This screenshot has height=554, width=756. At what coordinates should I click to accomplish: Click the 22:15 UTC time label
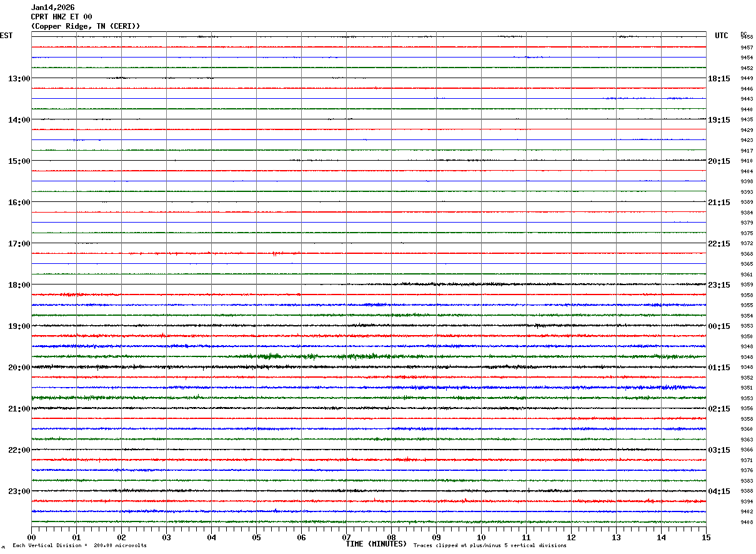[719, 244]
